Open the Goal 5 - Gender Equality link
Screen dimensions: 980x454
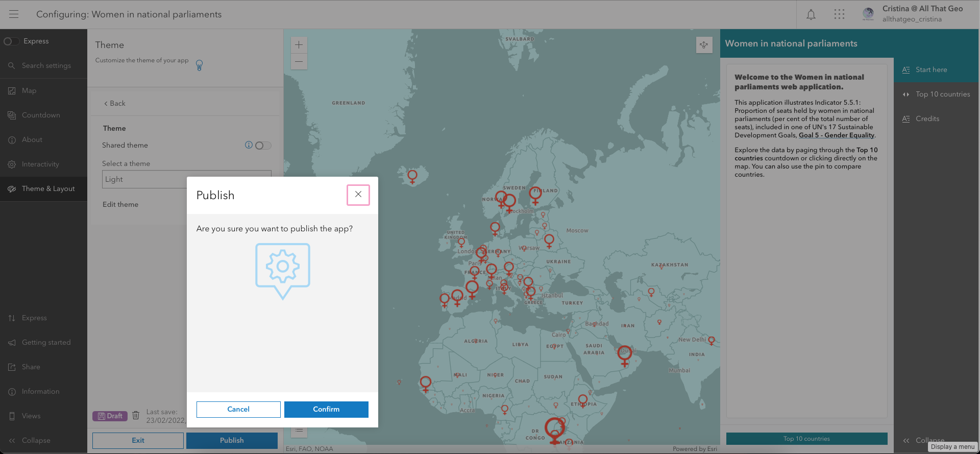click(x=837, y=135)
